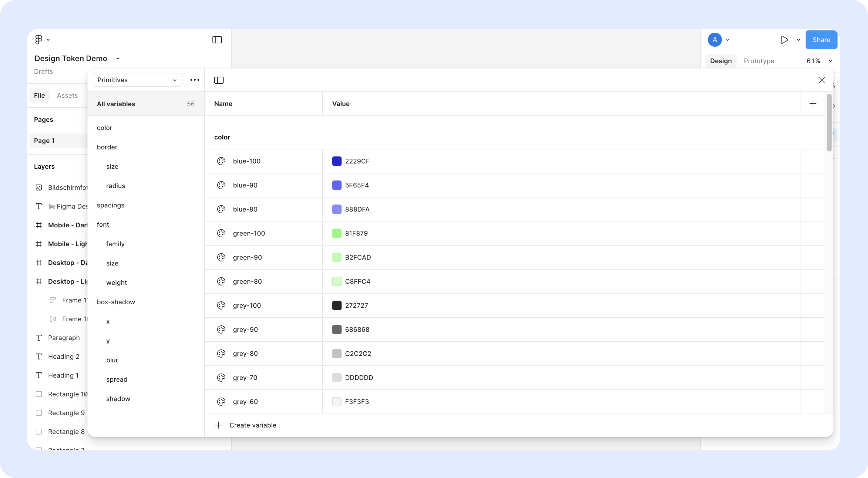Click the image icon of Bildschirmfoto layer

point(39,188)
